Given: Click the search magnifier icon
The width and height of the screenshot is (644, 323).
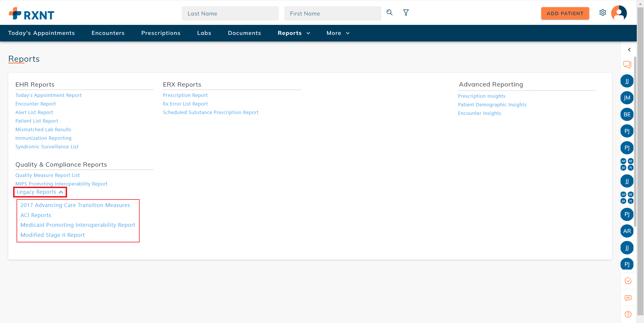Looking at the screenshot, I should point(389,13).
